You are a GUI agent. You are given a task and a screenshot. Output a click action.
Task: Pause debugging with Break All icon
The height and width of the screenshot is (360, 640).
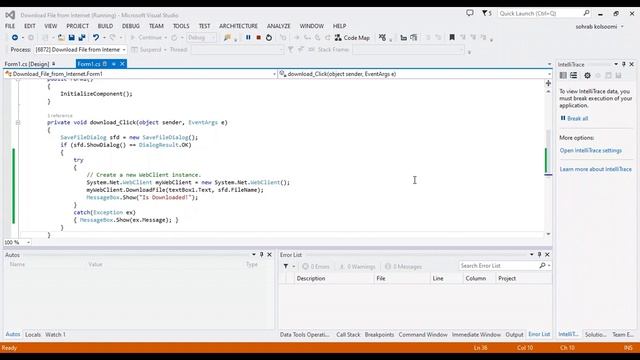tap(248, 38)
